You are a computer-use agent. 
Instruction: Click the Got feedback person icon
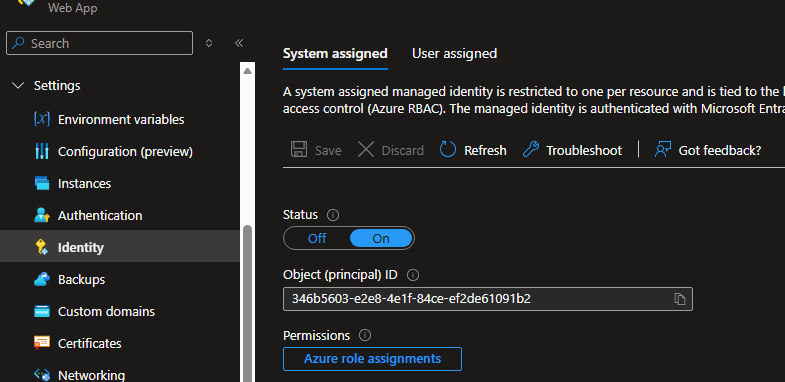663,150
